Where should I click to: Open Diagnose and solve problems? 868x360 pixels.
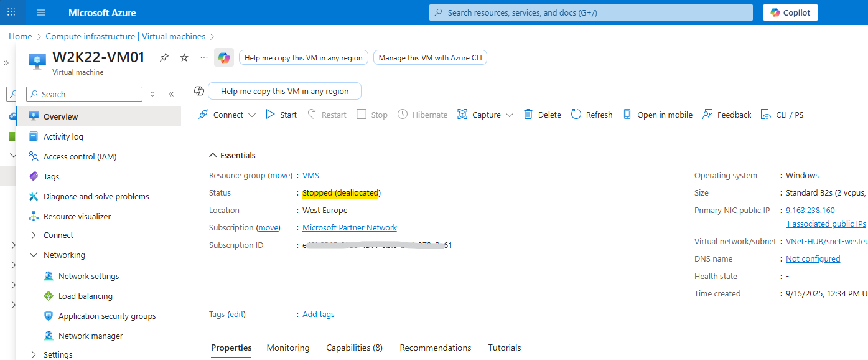point(96,196)
